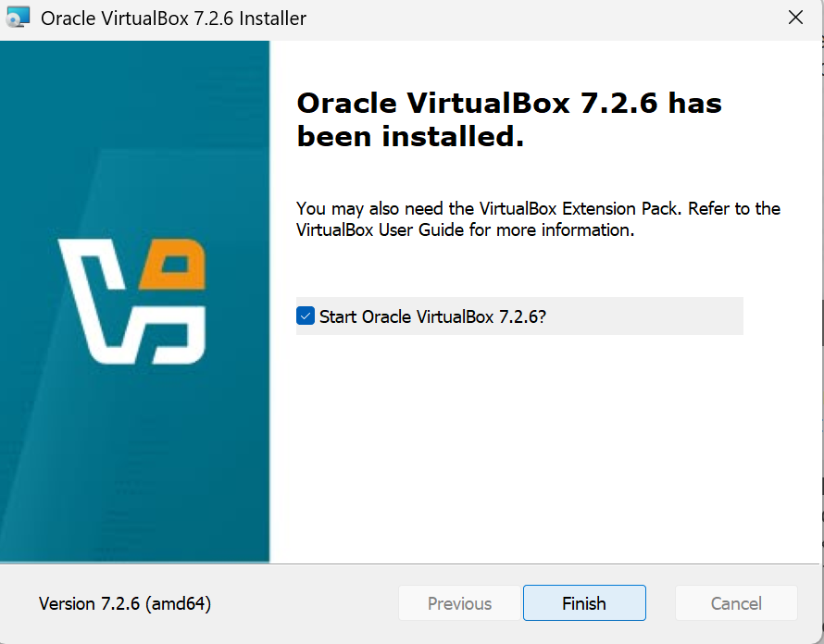
Task: Click the VirtualBox logo on banner
Action: pos(131,301)
